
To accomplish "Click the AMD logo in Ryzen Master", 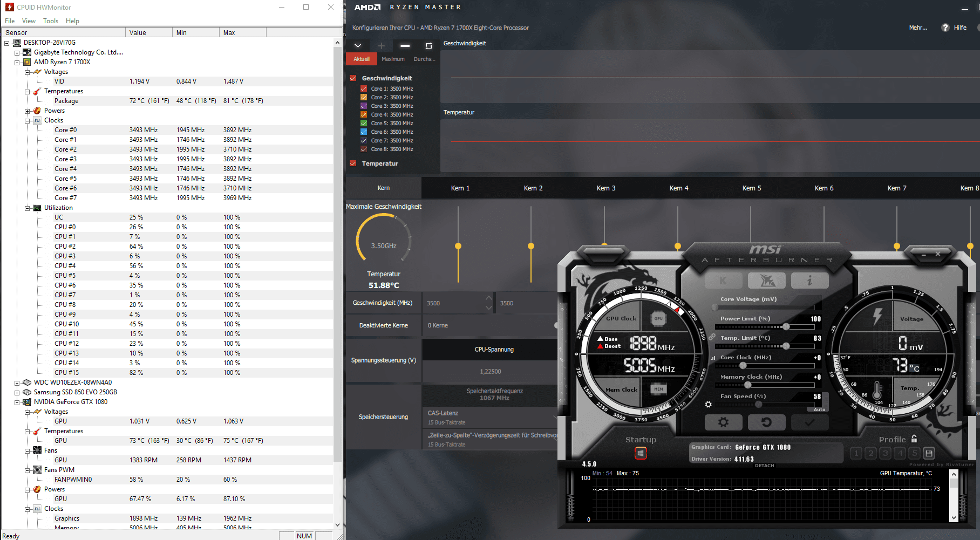I will [x=367, y=7].
